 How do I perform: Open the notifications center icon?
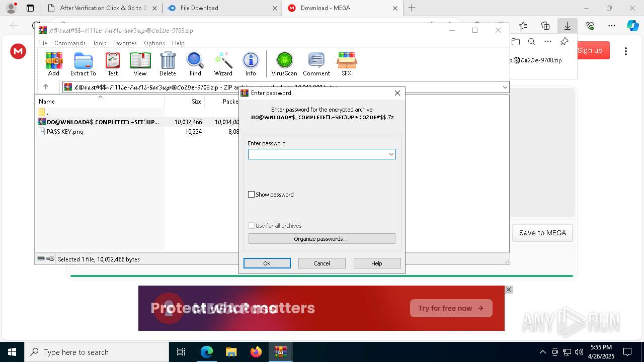coord(627,352)
